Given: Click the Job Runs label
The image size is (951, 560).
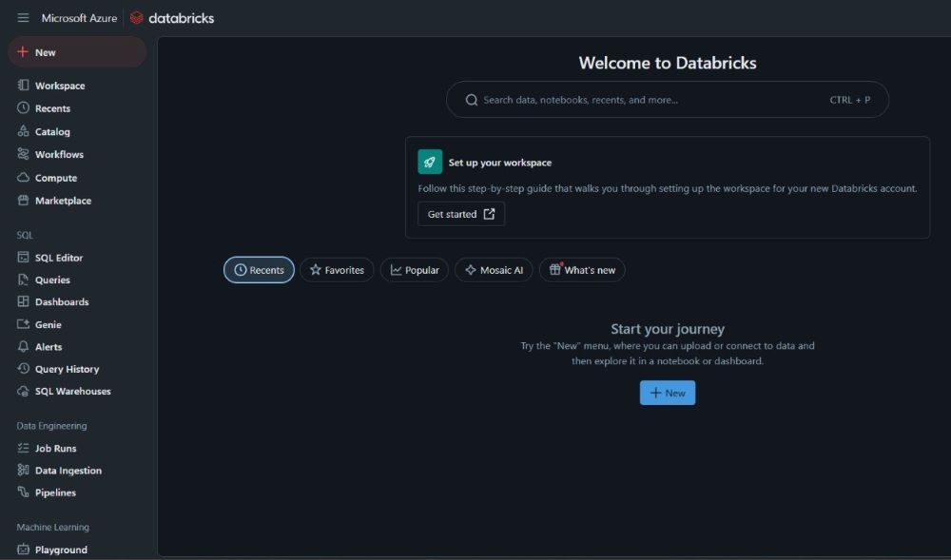Looking at the screenshot, I should click(x=56, y=449).
